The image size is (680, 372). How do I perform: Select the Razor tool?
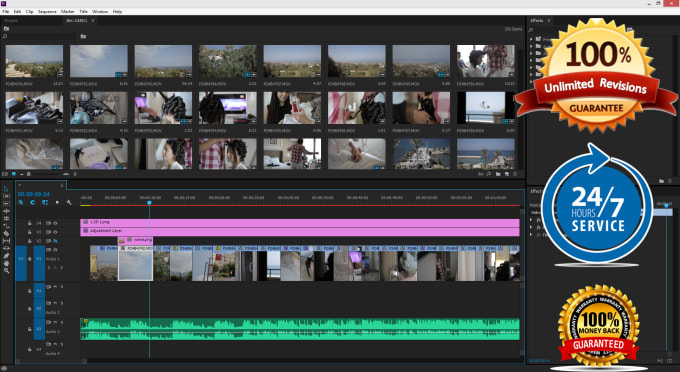click(x=6, y=233)
